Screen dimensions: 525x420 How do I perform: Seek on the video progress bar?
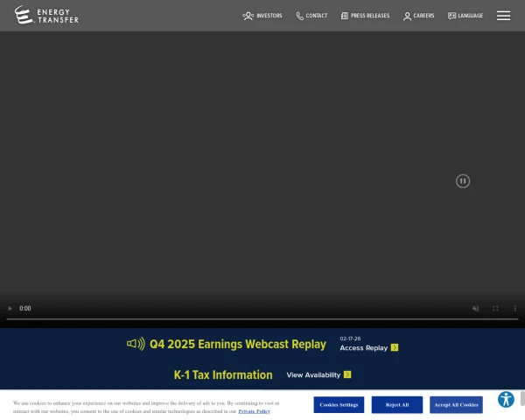click(x=262, y=318)
